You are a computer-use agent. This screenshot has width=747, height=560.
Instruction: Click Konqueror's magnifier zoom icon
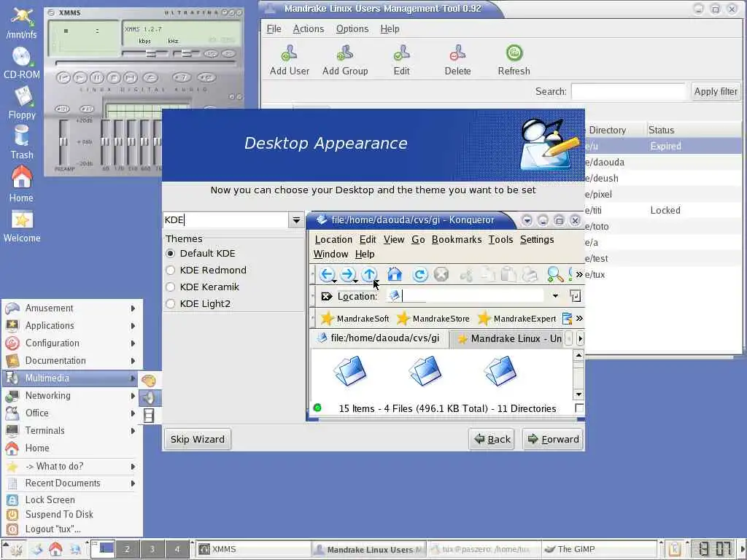(x=554, y=274)
